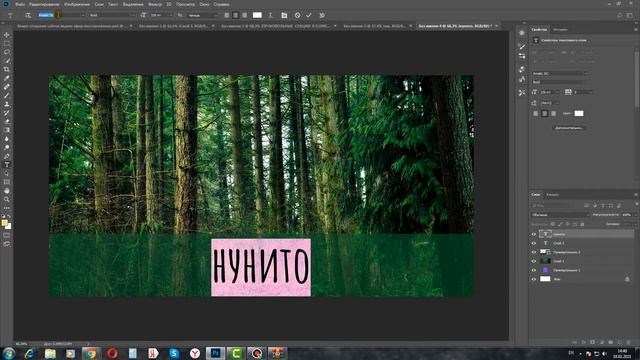Select the Hand tool
The image size is (640, 360).
(7, 191)
